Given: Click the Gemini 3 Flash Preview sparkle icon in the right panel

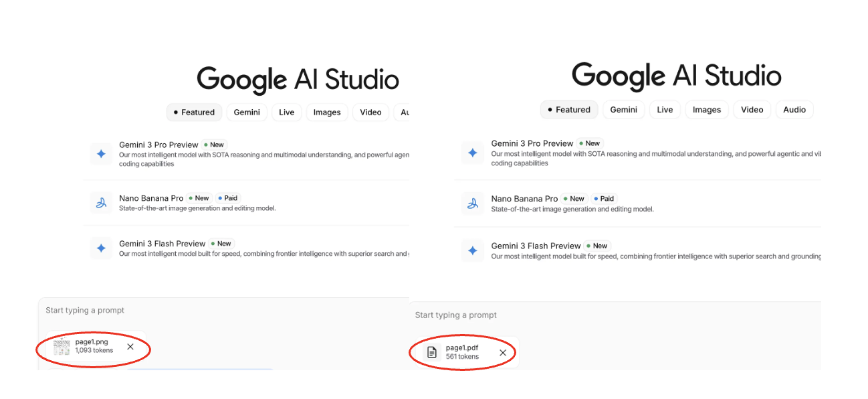Looking at the screenshot, I should point(473,251).
